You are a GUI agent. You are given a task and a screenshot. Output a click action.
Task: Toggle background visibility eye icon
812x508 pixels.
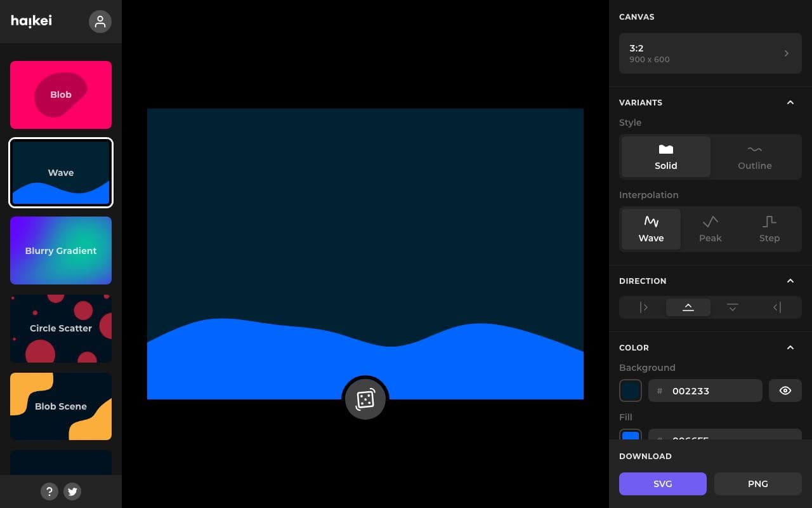(x=785, y=391)
